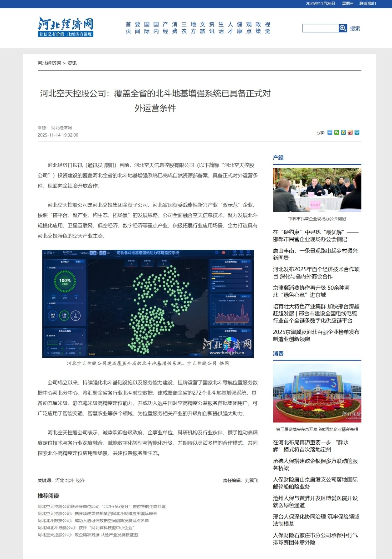This screenshot has height=559, width=392.
Task: Open the Beidou monitoring system article image
Action: pos(148,304)
